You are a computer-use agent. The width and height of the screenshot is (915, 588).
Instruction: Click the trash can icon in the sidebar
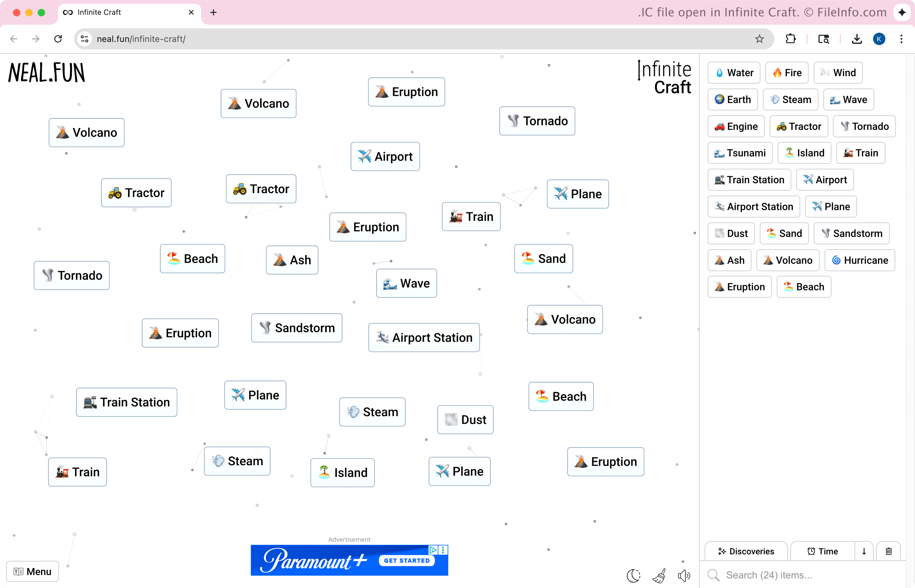click(x=889, y=551)
